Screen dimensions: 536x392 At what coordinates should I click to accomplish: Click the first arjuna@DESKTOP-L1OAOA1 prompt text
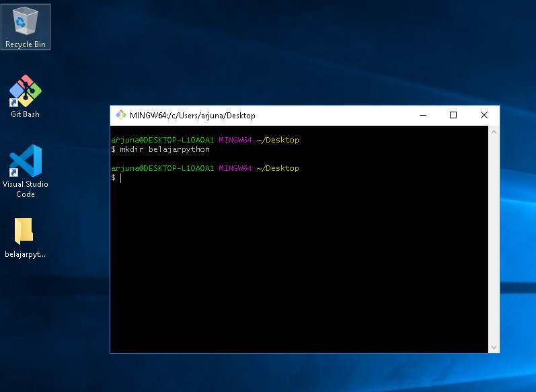pyautogui.click(x=162, y=140)
